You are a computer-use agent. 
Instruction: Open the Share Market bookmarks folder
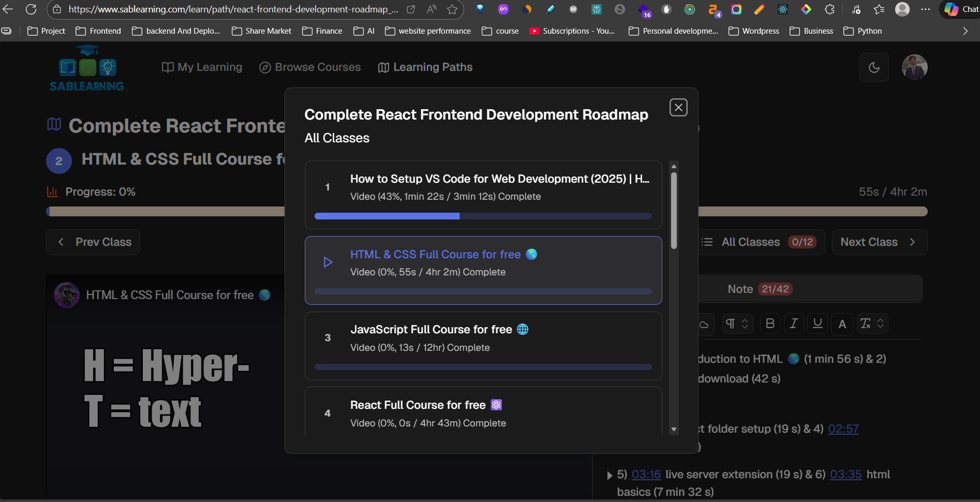click(262, 31)
